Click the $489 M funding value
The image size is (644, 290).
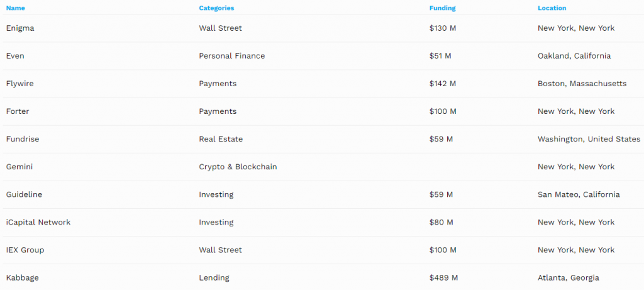[443, 277]
